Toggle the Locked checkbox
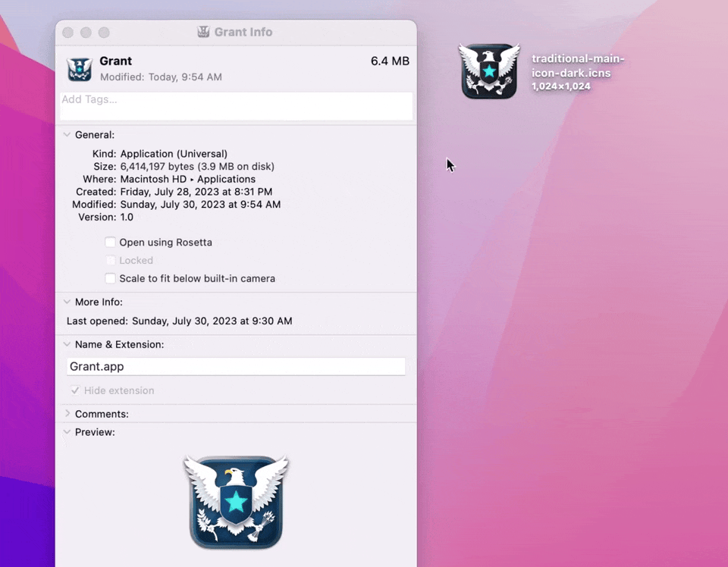The height and width of the screenshot is (567, 728). point(111,261)
